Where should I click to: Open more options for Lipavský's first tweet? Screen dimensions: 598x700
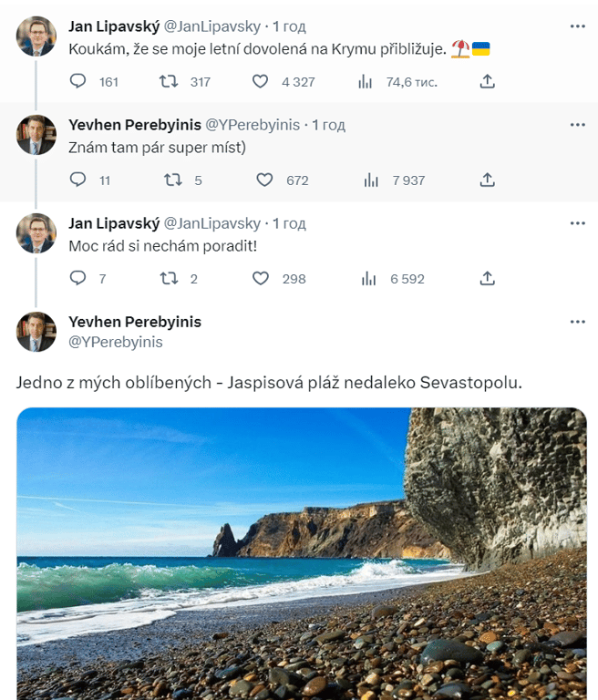click(x=577, y=26)
